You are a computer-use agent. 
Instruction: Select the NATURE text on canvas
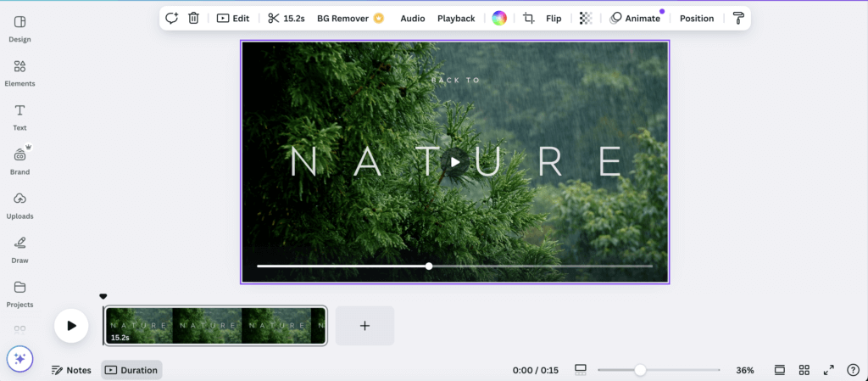tap(455, 161)
